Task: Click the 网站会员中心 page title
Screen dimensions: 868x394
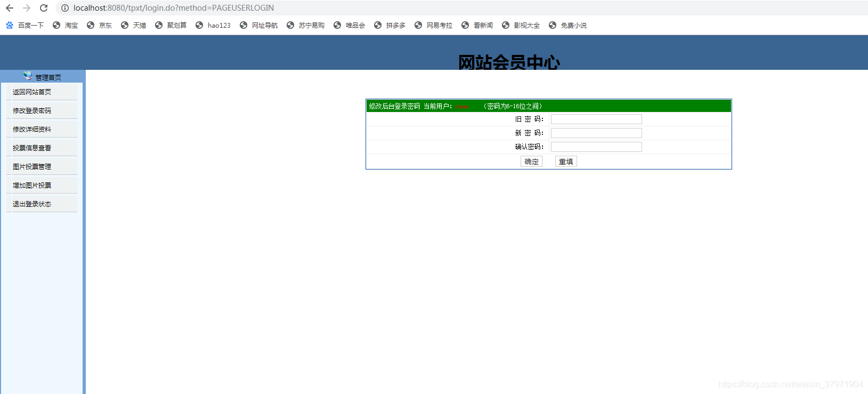Action: tap(509, 62)
